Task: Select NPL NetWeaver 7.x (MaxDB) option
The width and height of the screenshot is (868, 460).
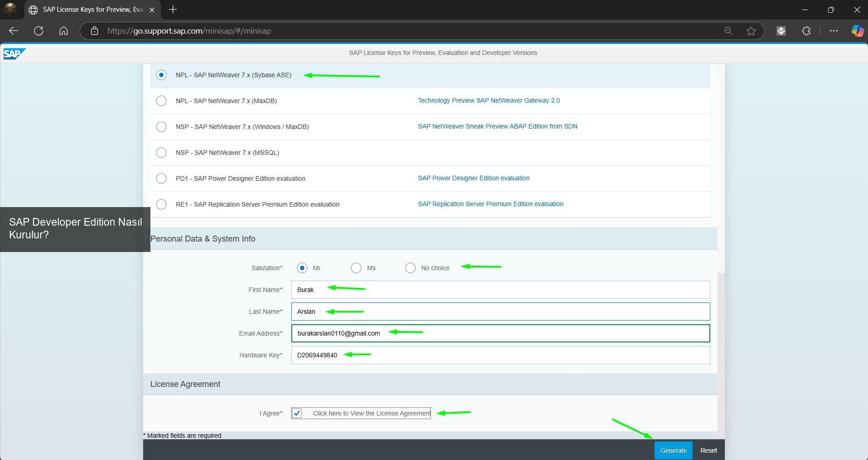Action: point(161,101)
